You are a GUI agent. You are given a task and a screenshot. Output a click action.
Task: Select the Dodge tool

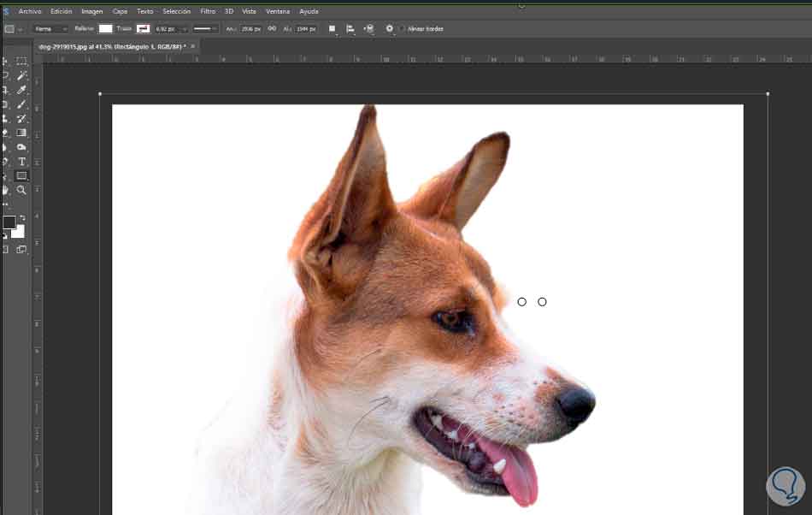[x=21, y=147]
